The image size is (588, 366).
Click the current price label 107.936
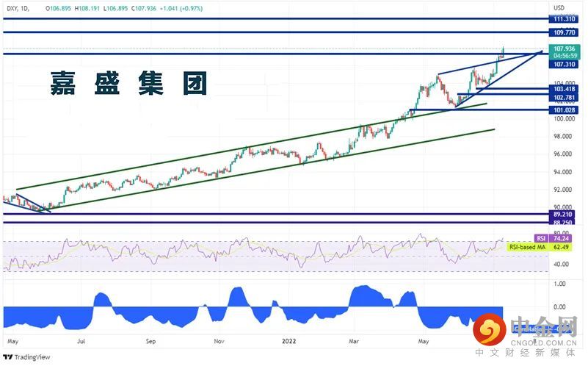pos(565,49)
